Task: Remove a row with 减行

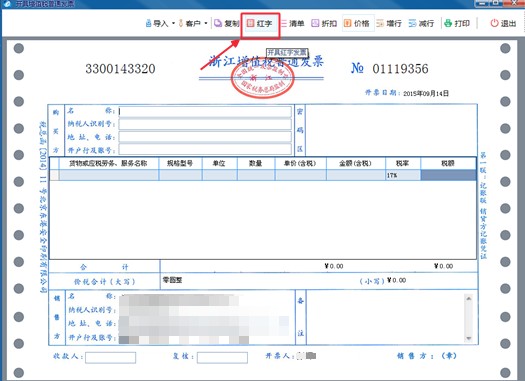Action: pos(421,23)
